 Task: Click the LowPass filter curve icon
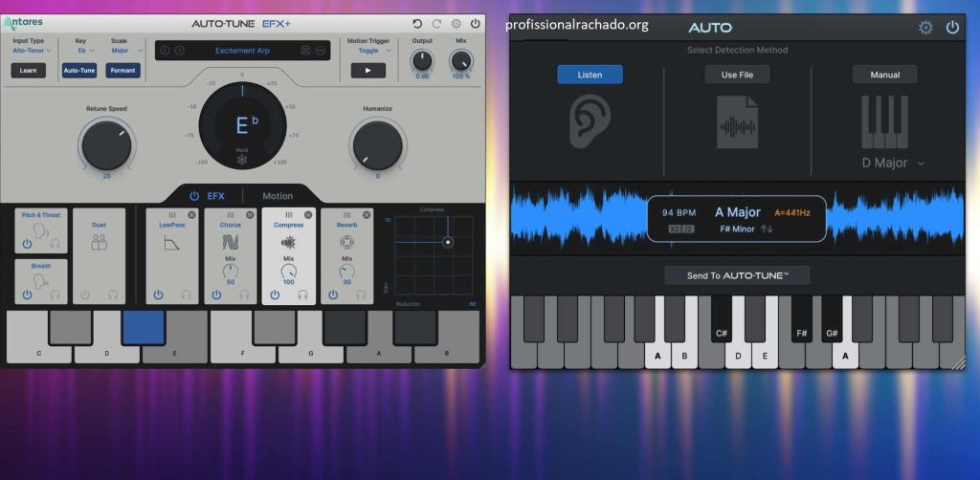(x=171, y=243)
